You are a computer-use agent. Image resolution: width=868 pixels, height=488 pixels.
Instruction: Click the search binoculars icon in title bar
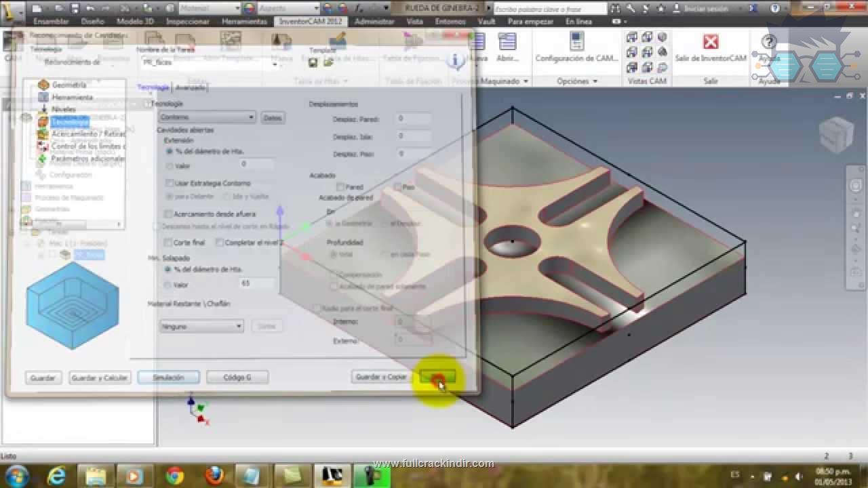(616, 8)
